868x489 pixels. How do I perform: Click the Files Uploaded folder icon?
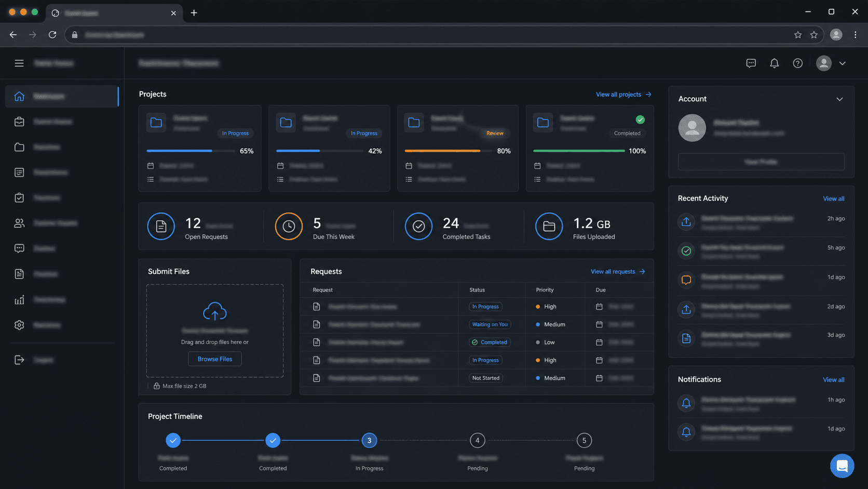click(549, 226)
